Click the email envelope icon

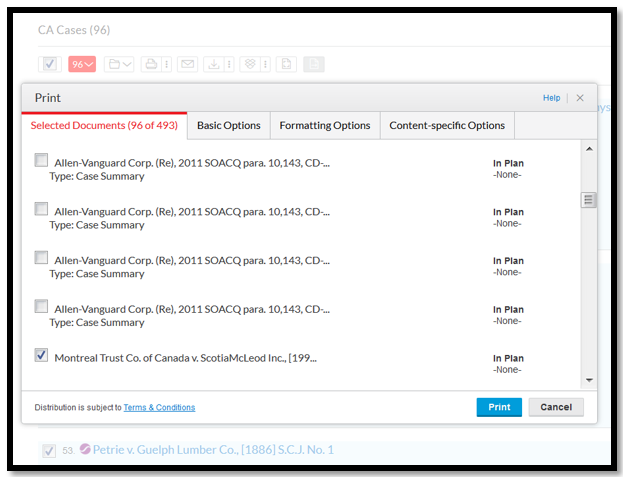[x=188, y=64]
